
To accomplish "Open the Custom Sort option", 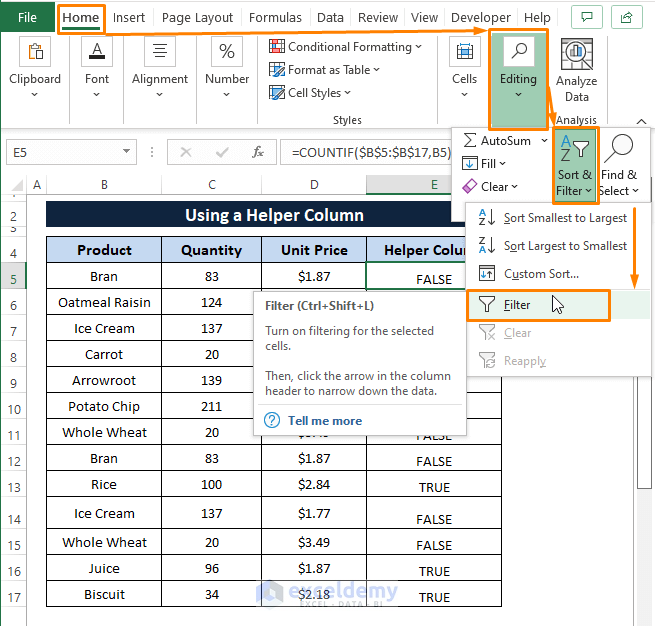I will pyautogui.click(x=540, y=274).
